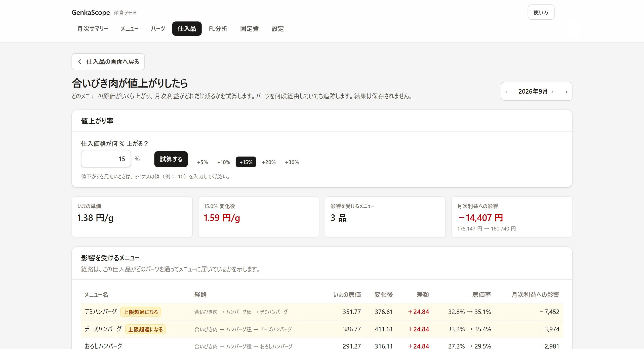
Task: Click the −14,407 円 profit impact value
Action: [x=480, y=218]
